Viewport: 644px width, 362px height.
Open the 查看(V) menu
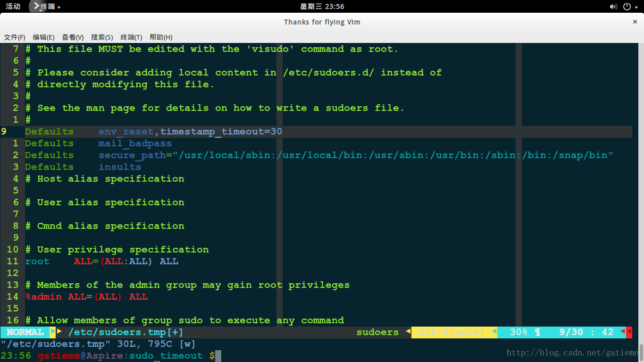pyautogui.click(x=73, y=37)
